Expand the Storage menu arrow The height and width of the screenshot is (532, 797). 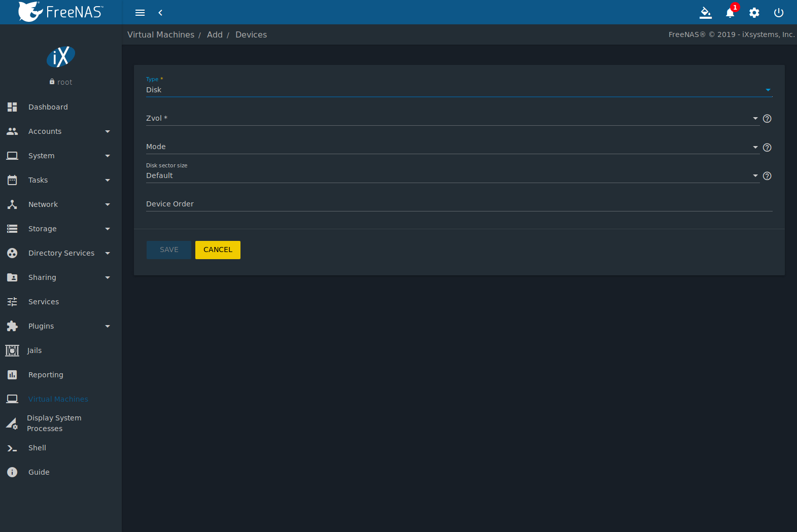tap(108, 229)
